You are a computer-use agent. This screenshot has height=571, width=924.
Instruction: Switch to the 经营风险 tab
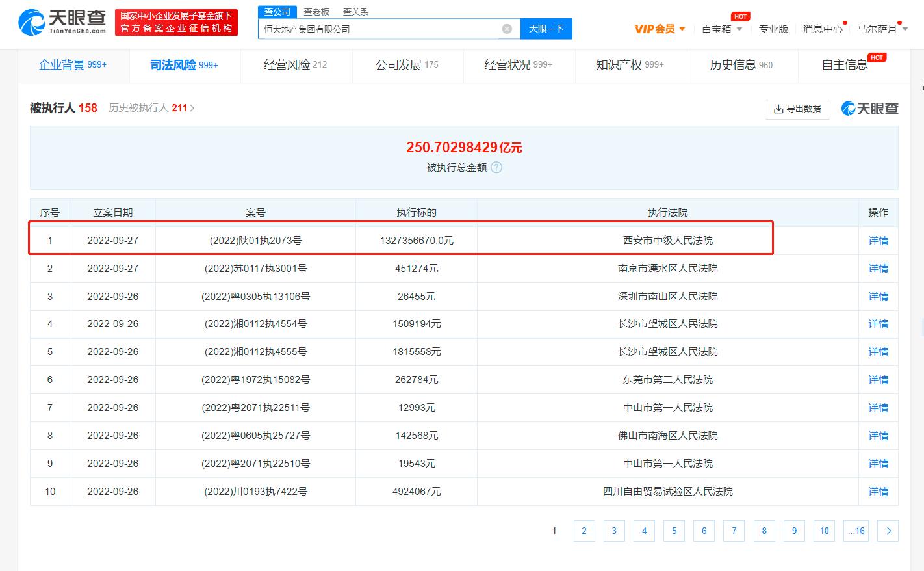point(296,65)
